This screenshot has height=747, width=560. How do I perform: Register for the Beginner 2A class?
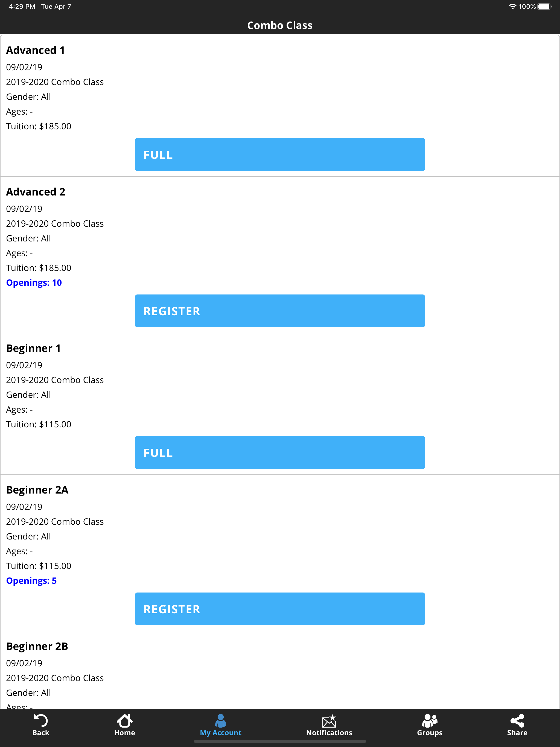[280, 609]
